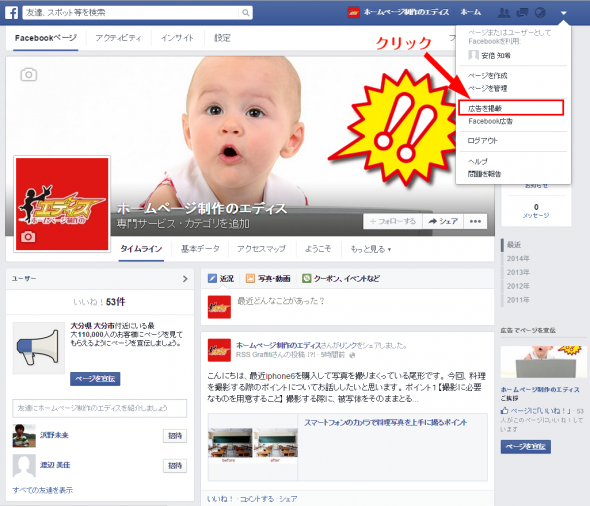Click the Facebook logo icon

[11, 13]
